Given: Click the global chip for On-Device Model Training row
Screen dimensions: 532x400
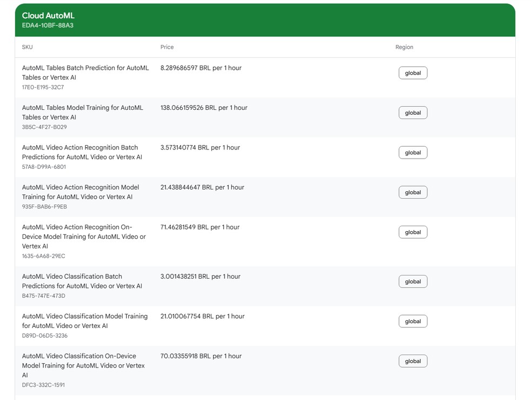Looking at the screenshot, I should [413, 232].
